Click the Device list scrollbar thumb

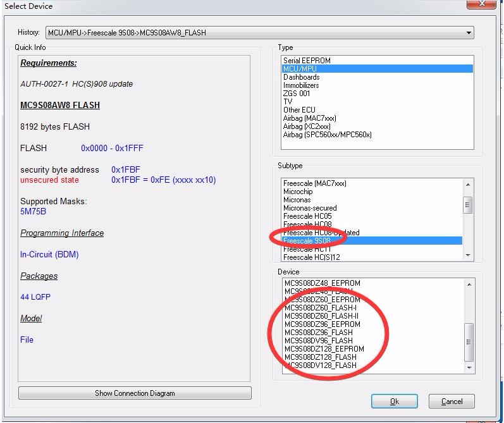coord(469,342)
